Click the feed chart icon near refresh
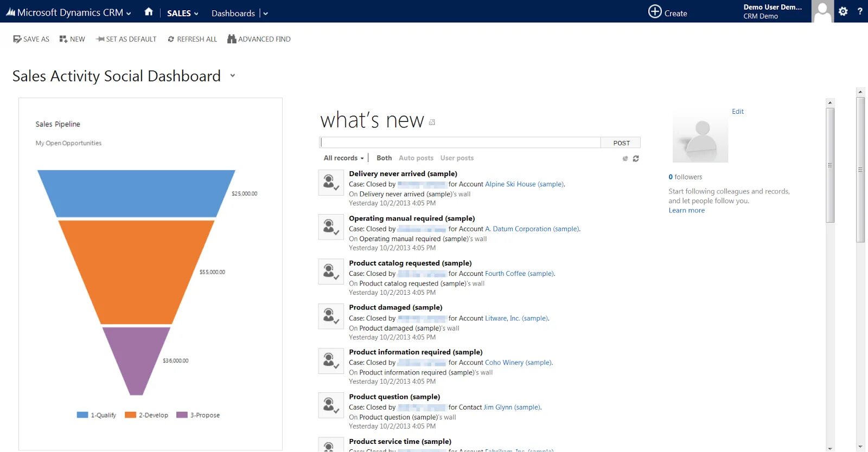Screen dimensions: 868x452 (625, 159)
